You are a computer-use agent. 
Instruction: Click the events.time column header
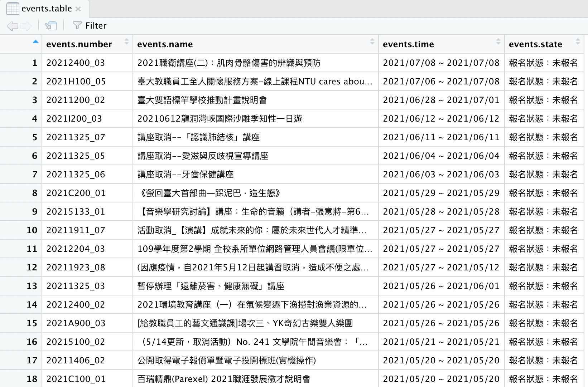click(x=408, y=44)
